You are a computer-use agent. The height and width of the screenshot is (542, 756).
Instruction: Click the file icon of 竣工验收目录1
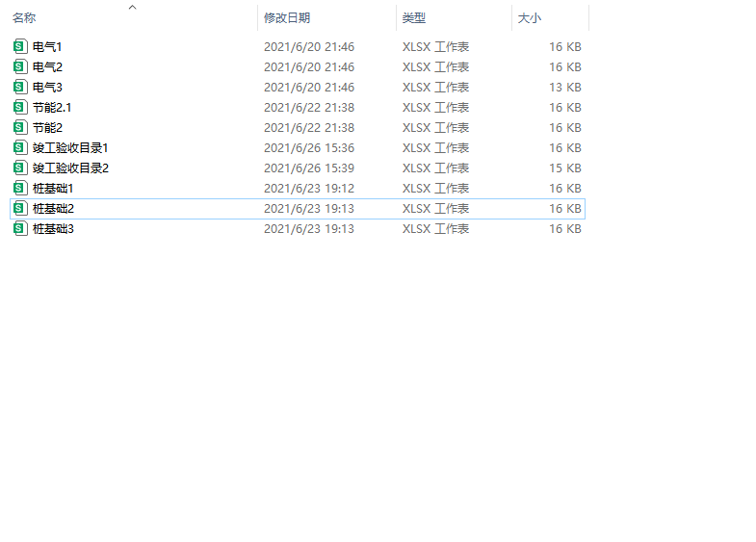point(20,147)
